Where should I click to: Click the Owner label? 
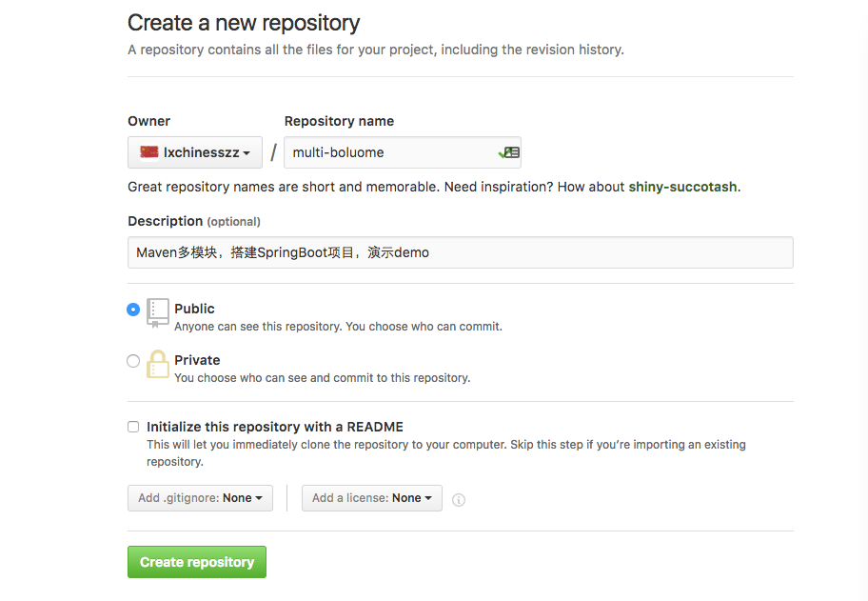tap(148, 121)
